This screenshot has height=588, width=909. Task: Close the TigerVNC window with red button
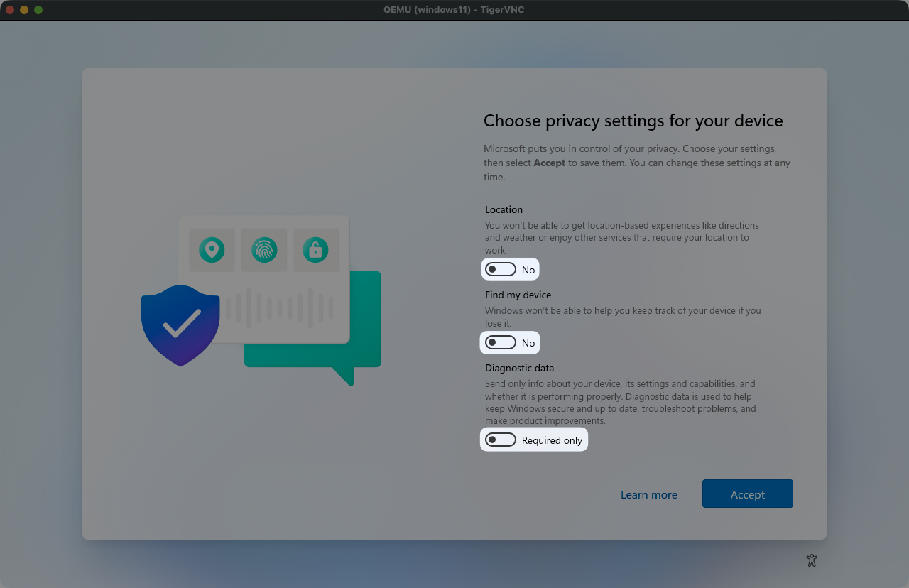pyautogui.click(x=10, y=10)
